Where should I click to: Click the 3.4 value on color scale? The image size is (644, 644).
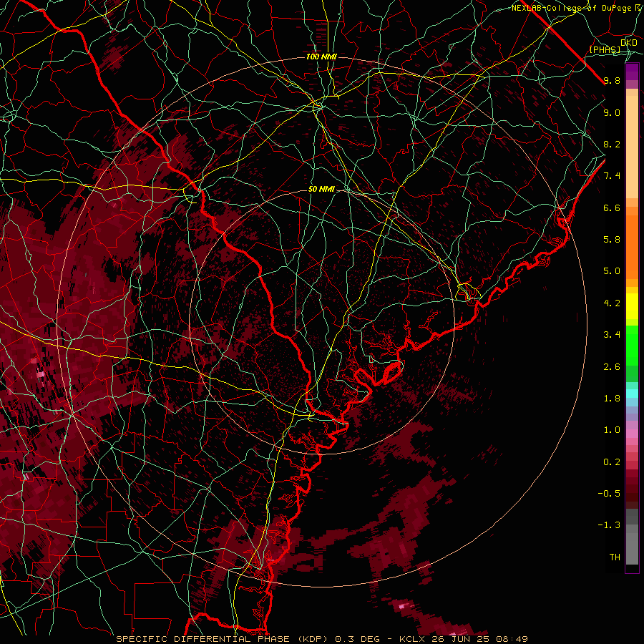point(612,335)
